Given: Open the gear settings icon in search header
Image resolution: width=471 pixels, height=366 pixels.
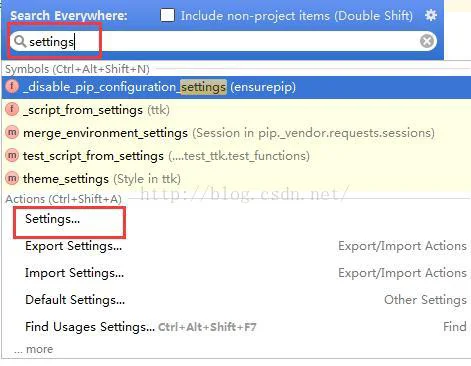Looking at the screenshot, I should pyautogui.click(x=431, y=15).
